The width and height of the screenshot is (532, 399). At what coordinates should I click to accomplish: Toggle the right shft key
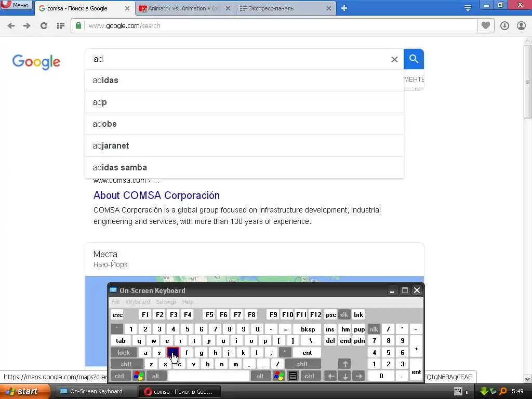[302, 364]
